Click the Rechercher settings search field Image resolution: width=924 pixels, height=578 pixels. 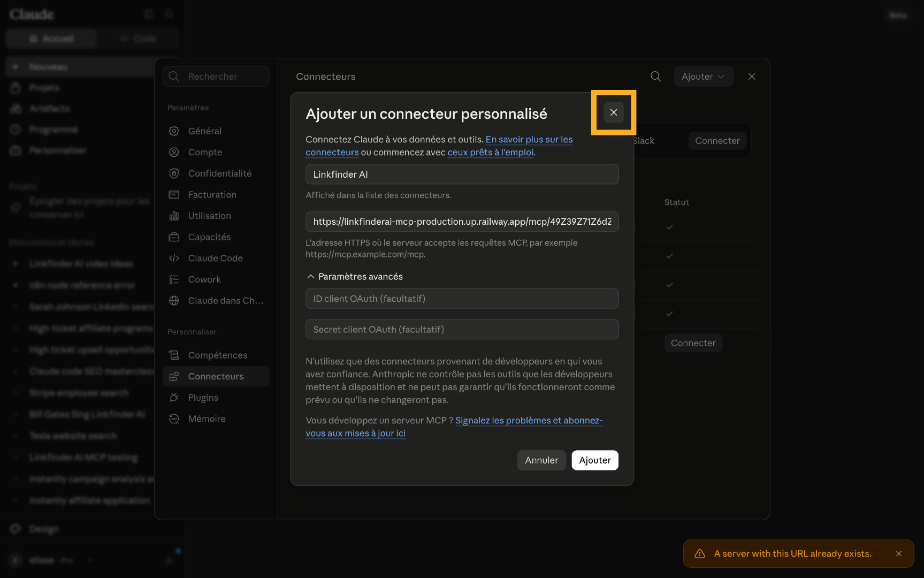(x=216, y=77)
